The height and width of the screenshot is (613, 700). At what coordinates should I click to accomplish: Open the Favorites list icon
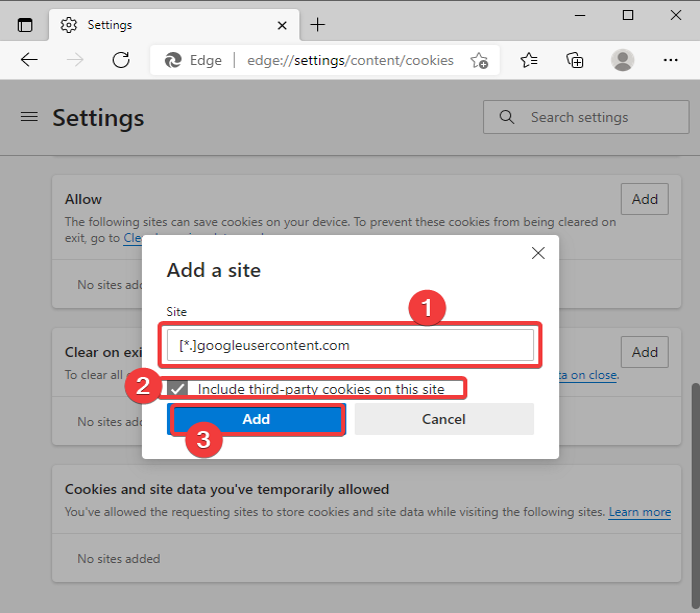click(x=530, y=60)
